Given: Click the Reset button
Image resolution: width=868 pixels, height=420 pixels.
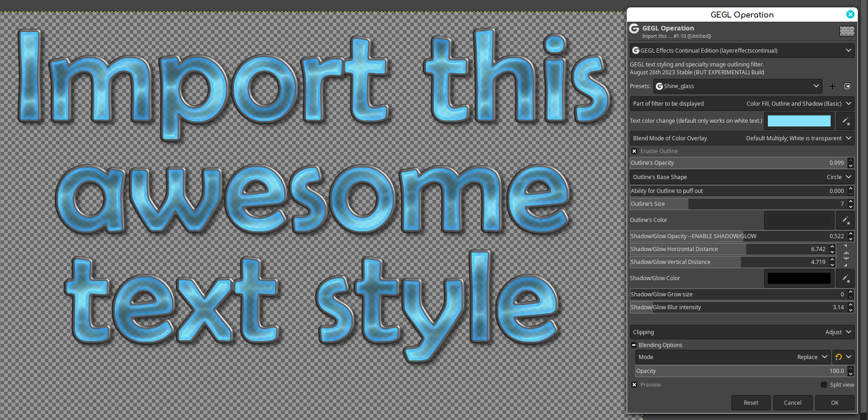Looking at the screenshot, I should click(751, 403).
